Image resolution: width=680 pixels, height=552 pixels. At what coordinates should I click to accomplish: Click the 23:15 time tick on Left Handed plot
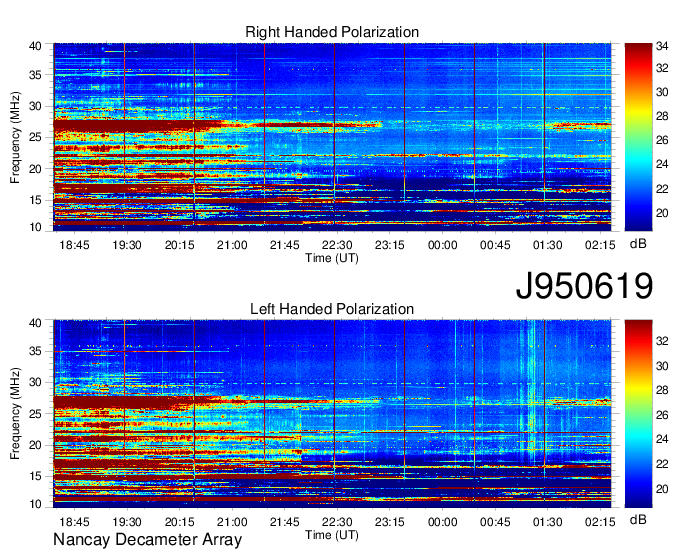coord(389,522)
